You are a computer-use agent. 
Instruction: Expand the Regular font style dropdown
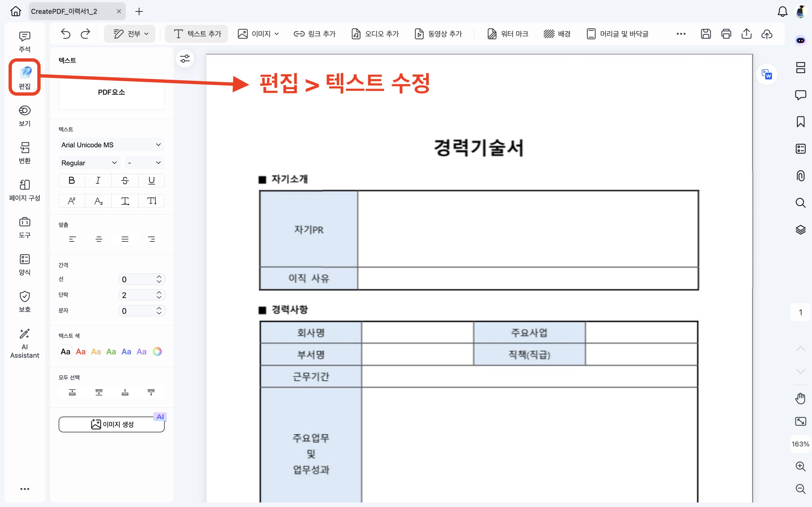(x=89, y=163)
